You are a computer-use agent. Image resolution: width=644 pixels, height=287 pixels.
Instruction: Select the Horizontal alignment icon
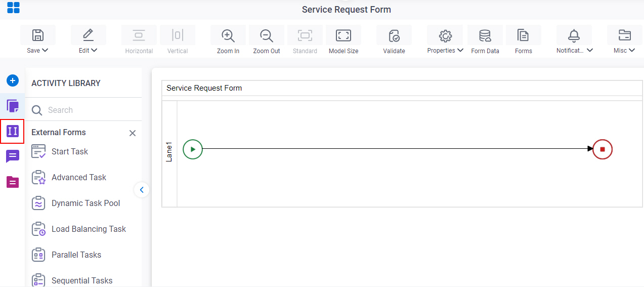(x=139, y=35)
